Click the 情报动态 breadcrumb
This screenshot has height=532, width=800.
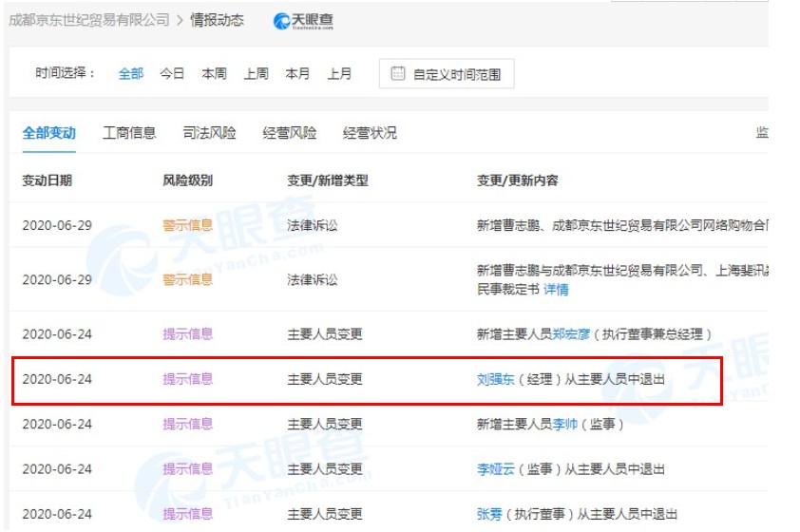[x=218, y=20]
